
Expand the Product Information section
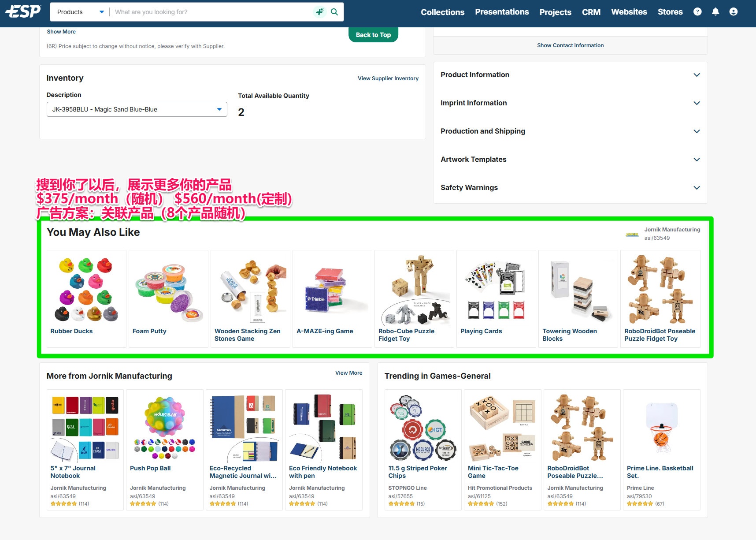tap(570, 75)
